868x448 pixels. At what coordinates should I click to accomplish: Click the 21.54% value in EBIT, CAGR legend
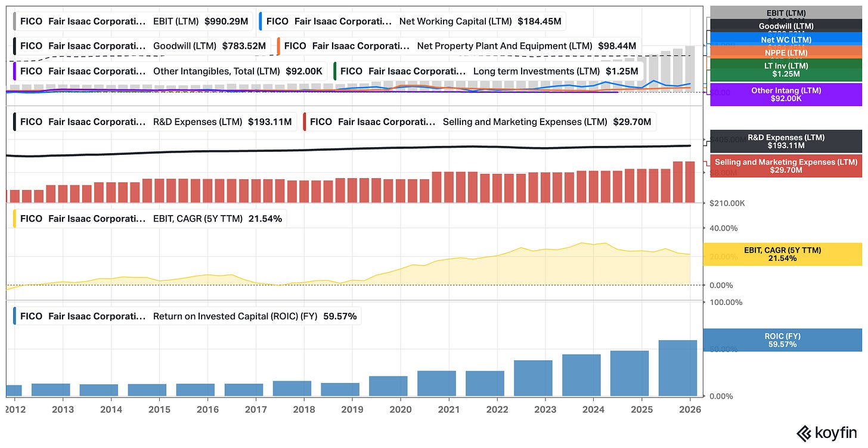[265, 219]
